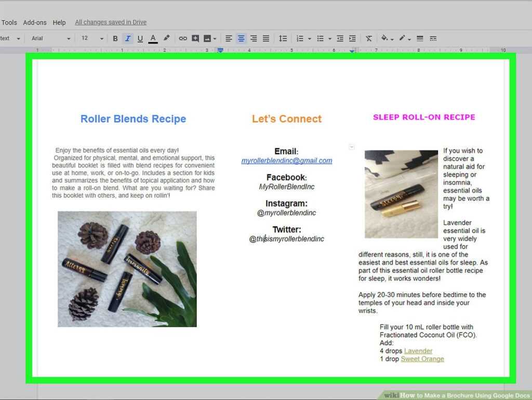
Task: Toggle bold formatting
Action: (x=115, y=38)
